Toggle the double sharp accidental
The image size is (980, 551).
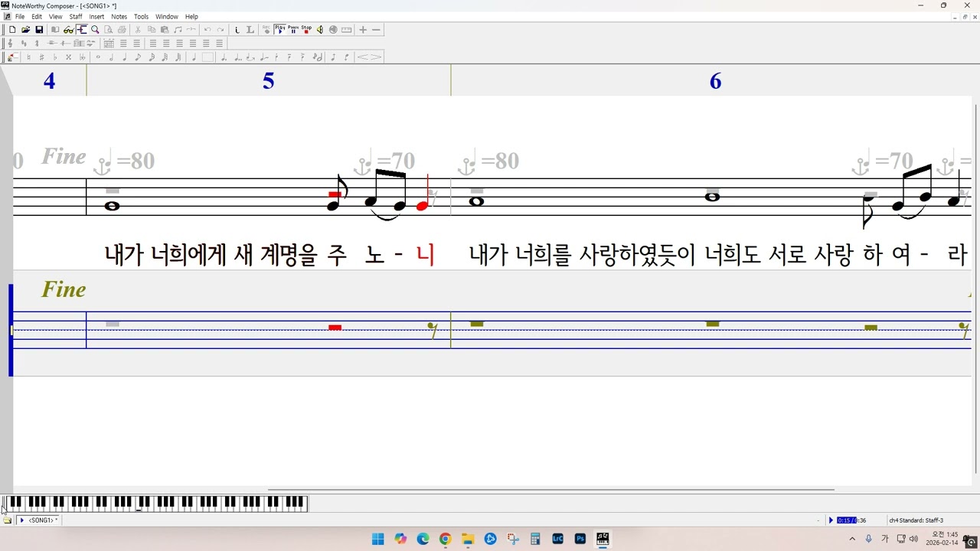[x=68, y=57]
